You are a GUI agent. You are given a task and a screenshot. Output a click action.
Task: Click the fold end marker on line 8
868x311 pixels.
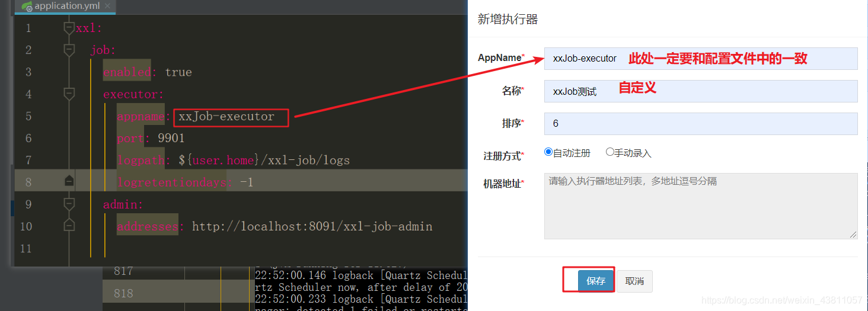point(69,181)
